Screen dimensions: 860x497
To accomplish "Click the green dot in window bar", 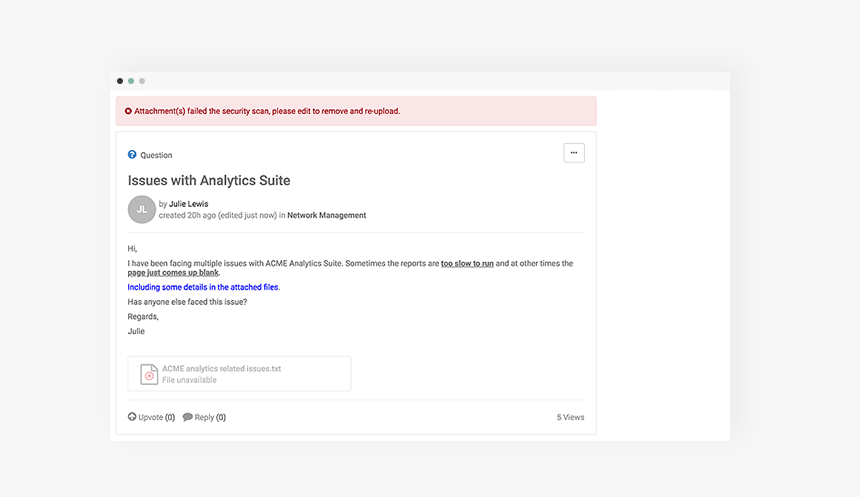I will (131, 81).
